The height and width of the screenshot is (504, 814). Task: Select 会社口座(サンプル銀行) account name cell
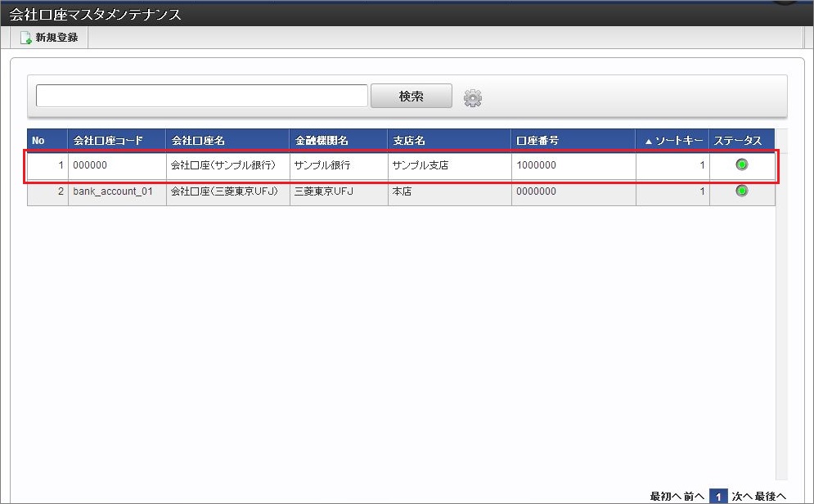pos(228,165)
